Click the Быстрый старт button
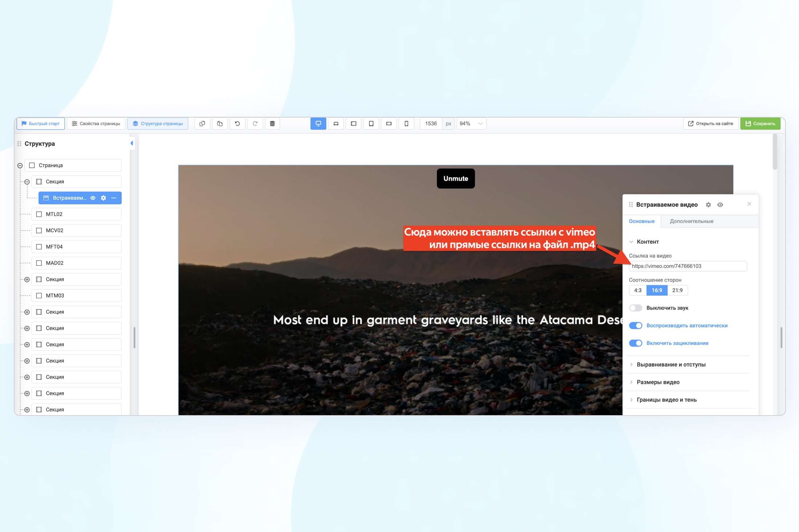The height and width of the screenshot is (532, 799). coord(41,124)
